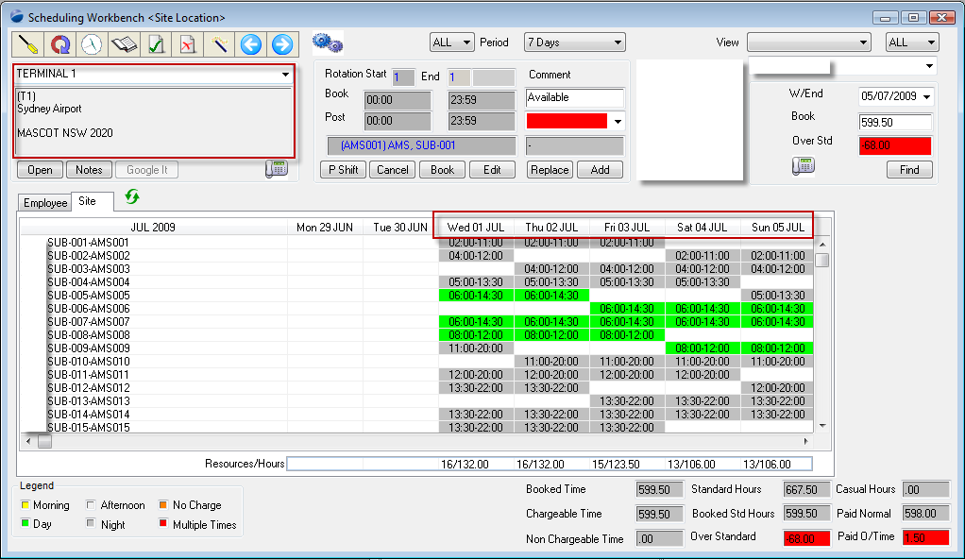Click the yellow Morning legend swatch
This screenshot has height=560, width=965.
[25, 504]
